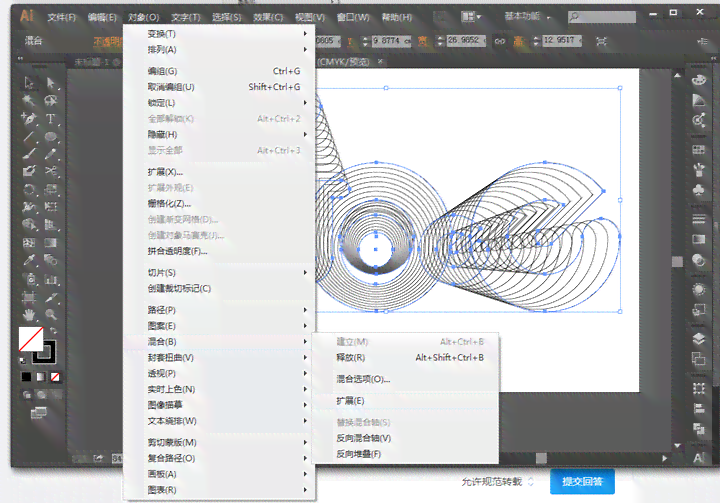720x503 pixels.
Task: Open the Character panel at dock bottom
Action: (x=698, y=457)
